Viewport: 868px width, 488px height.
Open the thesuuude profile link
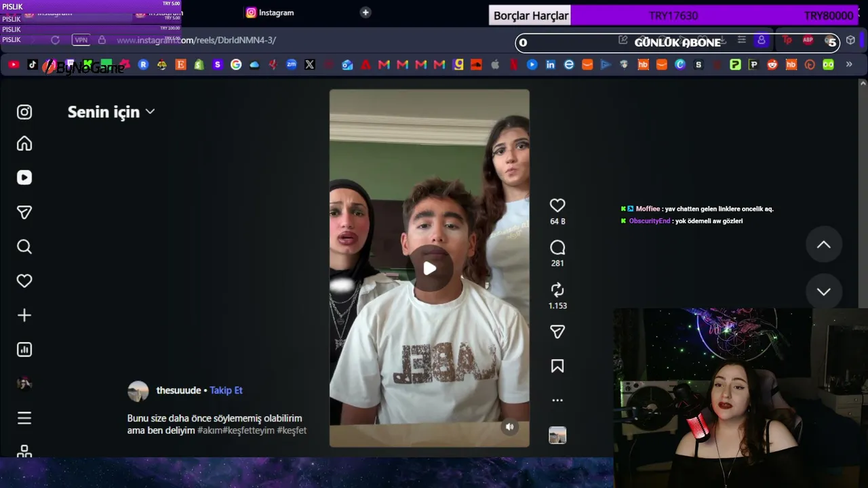(178, 390)
